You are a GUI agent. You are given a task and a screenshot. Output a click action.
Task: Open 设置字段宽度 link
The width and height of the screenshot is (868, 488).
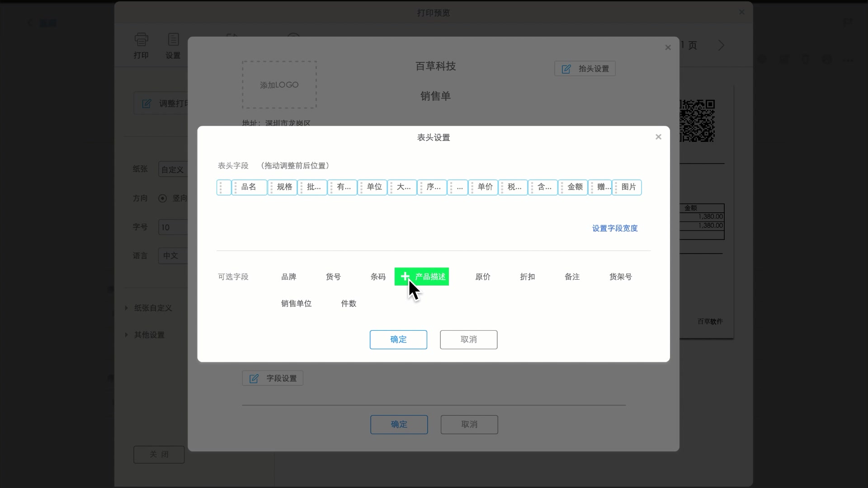(x=615, y=228)
